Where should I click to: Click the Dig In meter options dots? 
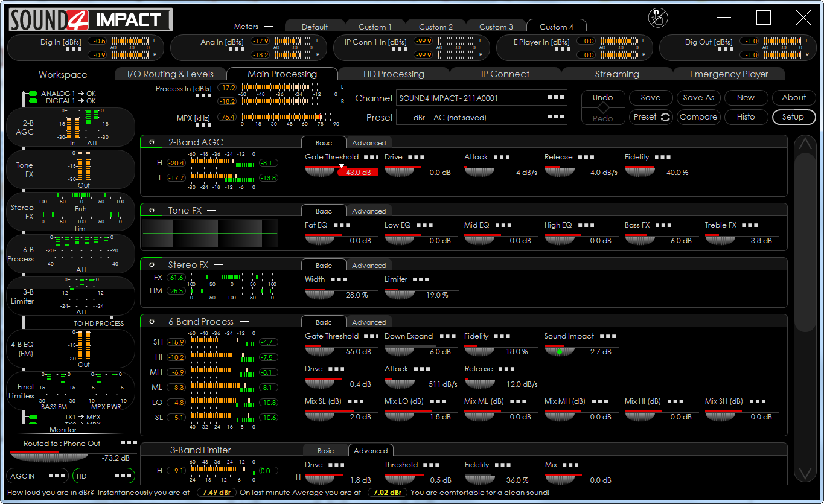pyautogui.click(x=74, y=49)
